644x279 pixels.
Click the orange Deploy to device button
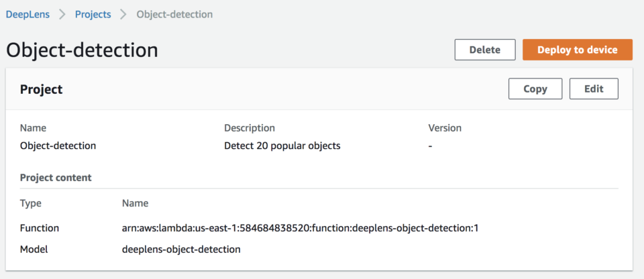pos(577,50)
